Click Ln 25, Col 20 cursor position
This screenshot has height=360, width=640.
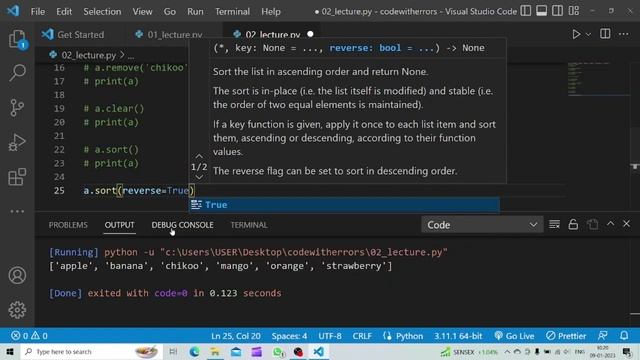click(236, 336)
